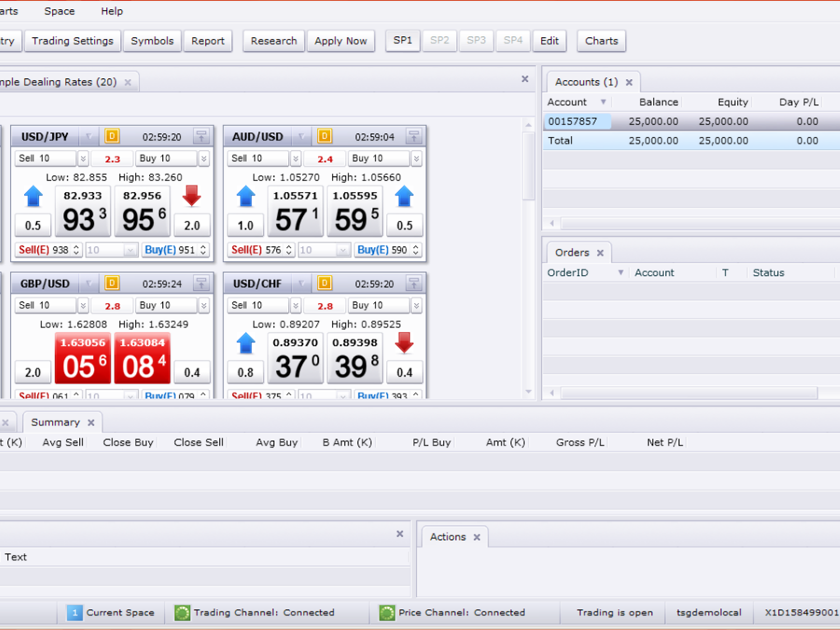
Task: Click the Current Space number icon
Action: pos(75,612)
